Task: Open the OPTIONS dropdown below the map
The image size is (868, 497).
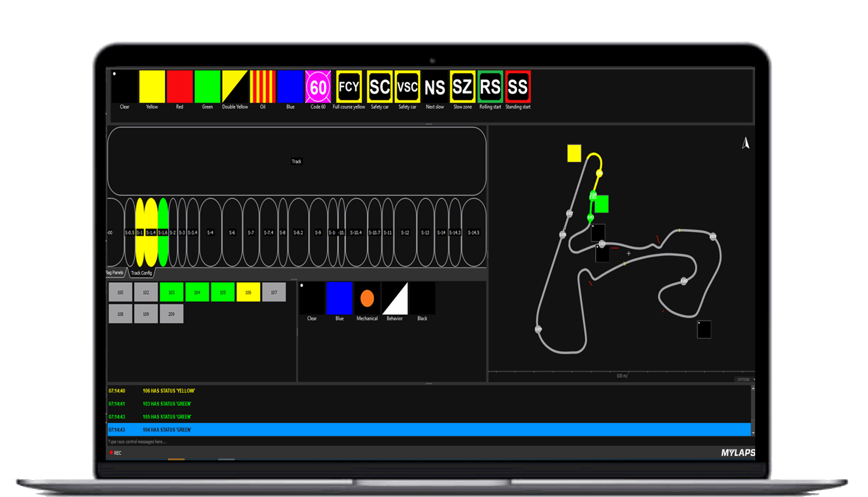Action: [744, 379]
